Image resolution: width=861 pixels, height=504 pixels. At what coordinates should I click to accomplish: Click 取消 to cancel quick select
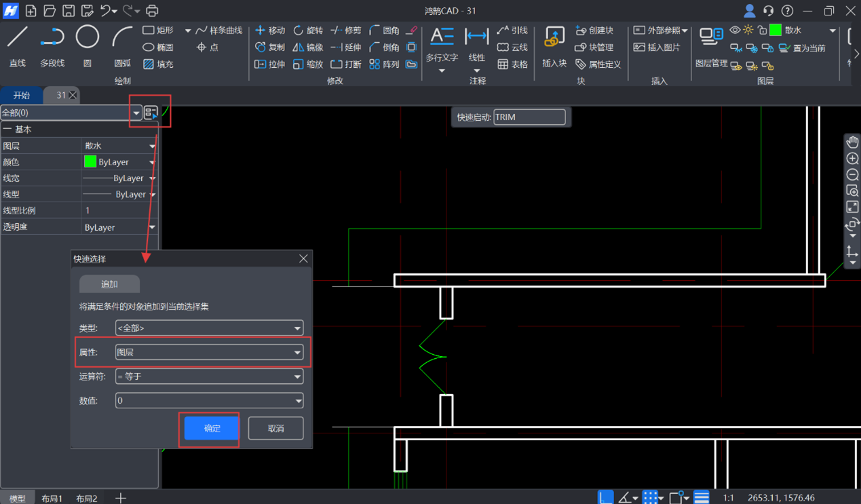(x=275, y=429)
